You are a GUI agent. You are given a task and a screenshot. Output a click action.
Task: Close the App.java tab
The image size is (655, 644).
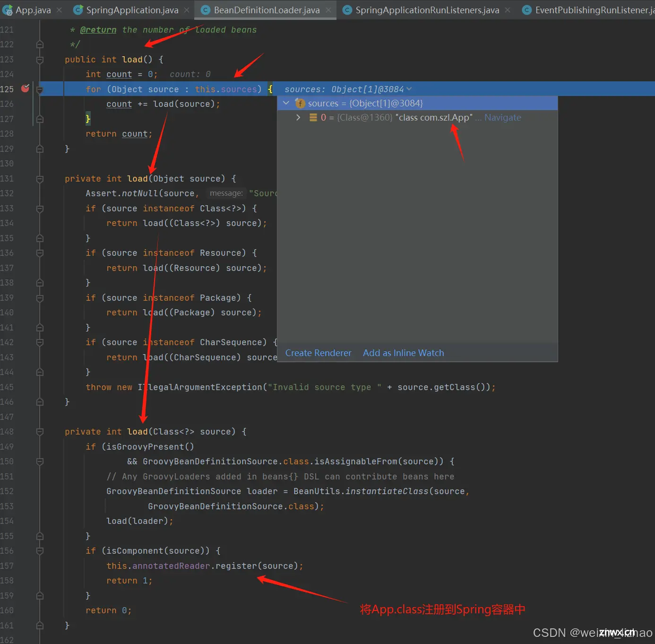coord(59,10)
